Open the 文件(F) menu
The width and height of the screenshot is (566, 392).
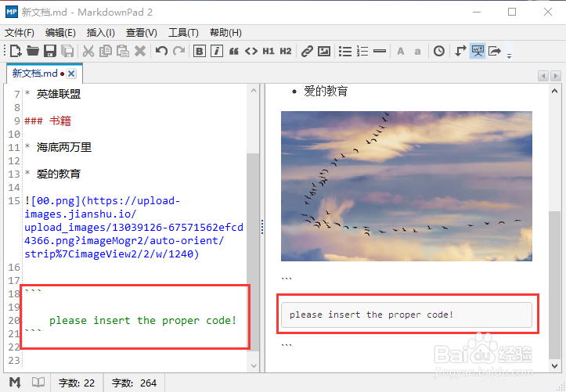click(20, 33)
